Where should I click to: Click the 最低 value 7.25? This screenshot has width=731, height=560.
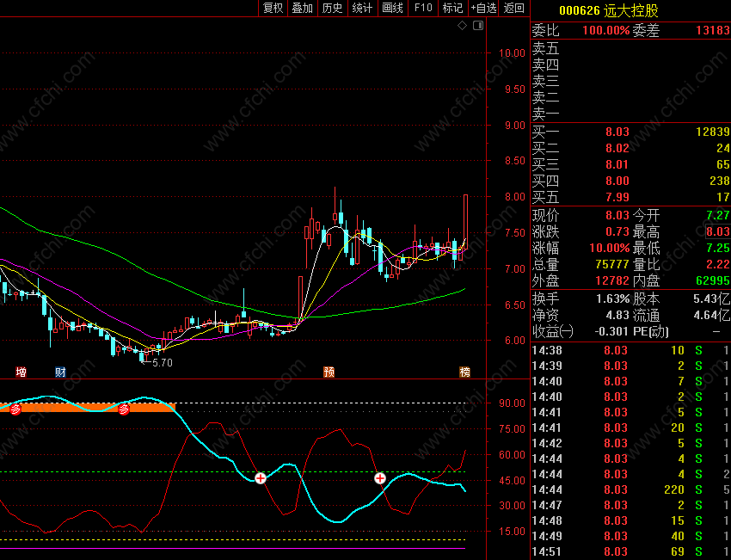point(718,248)
